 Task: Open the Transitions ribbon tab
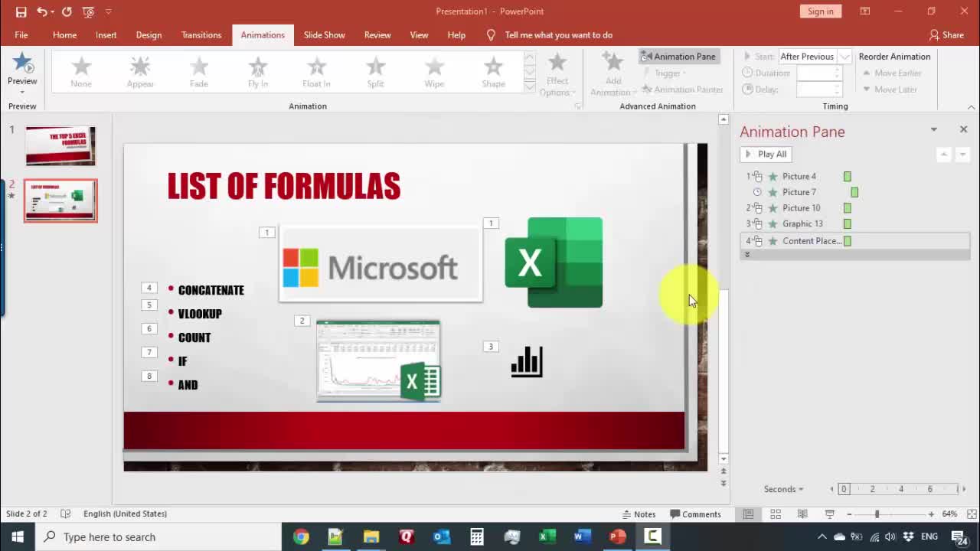coord(201,35)
